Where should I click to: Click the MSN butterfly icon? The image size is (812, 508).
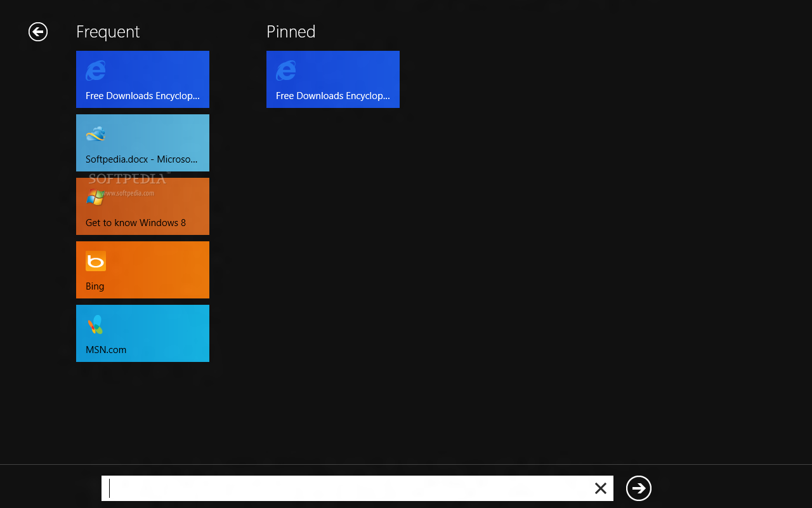(x=96, y=324)
